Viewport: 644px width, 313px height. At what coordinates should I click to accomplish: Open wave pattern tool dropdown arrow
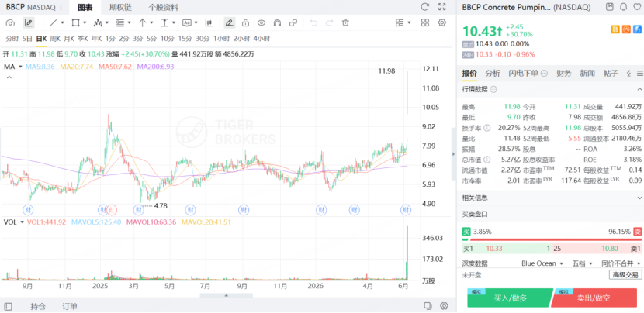(107, 22)
